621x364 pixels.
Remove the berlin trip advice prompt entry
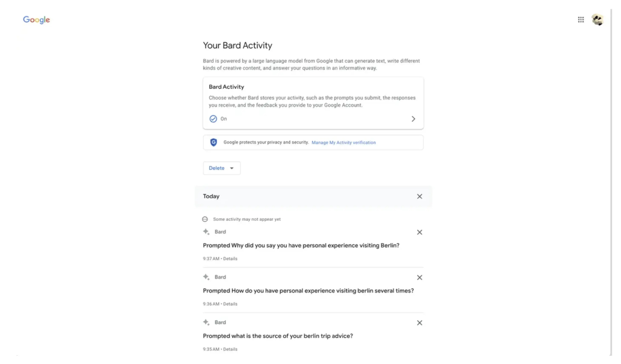click(x=420, y=323)
